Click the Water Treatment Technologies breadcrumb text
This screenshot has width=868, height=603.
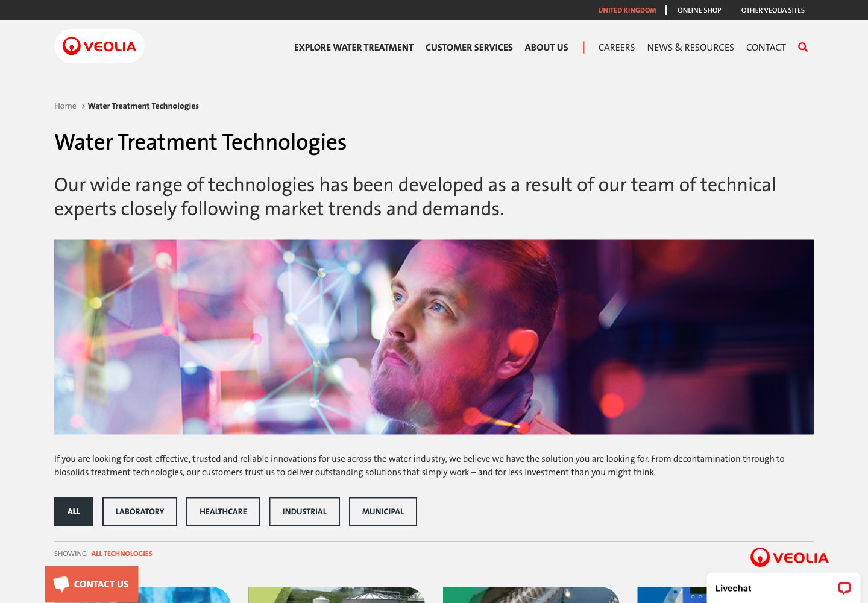143,106
